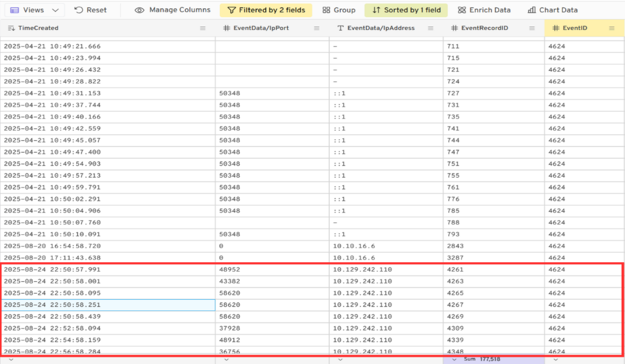
Task: Select the cell with timestamp 22:50:58.251
Action: (x=108, y=305)
